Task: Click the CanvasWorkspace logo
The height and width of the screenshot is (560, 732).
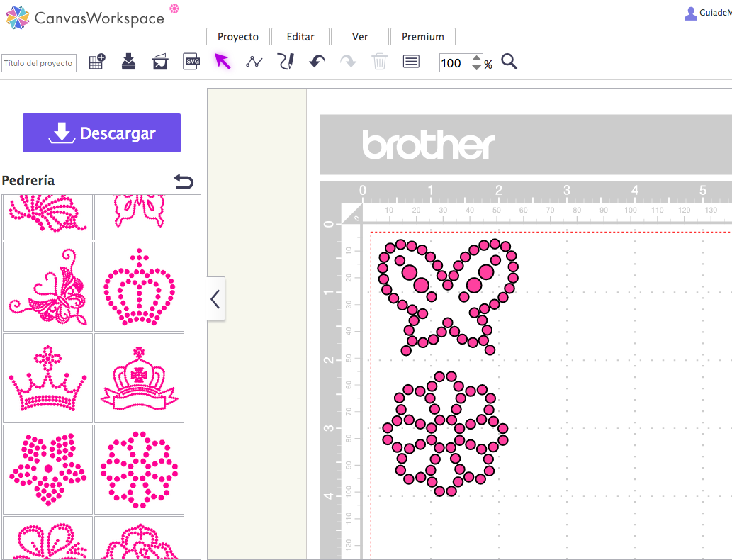Action: pyautogui.click(x=86, y=17)
